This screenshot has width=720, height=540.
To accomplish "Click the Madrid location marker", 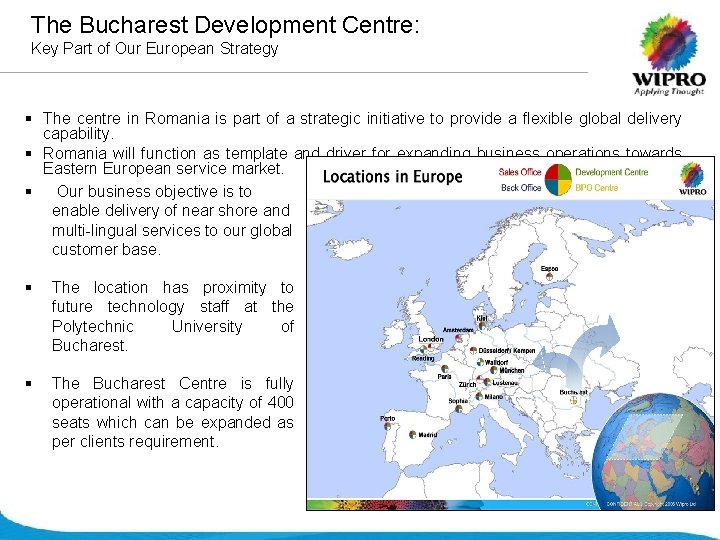I will (x=413, y=434).
